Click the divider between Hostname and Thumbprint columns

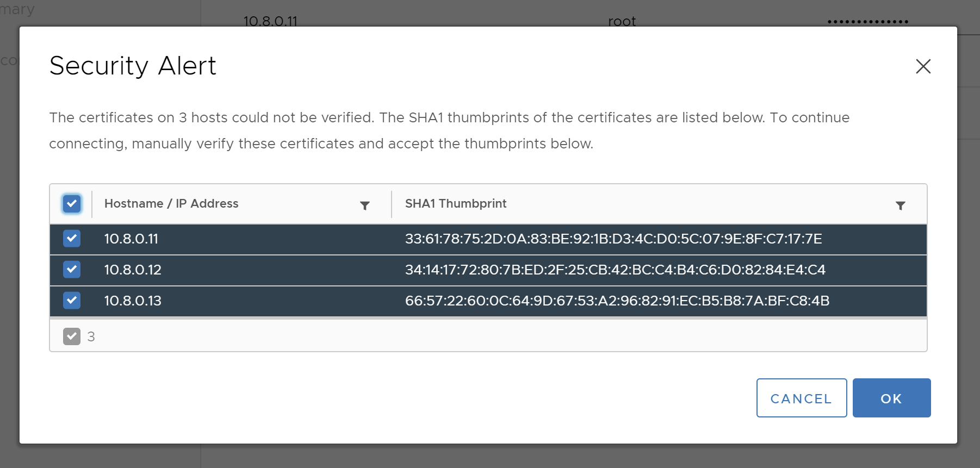[392, 204]
